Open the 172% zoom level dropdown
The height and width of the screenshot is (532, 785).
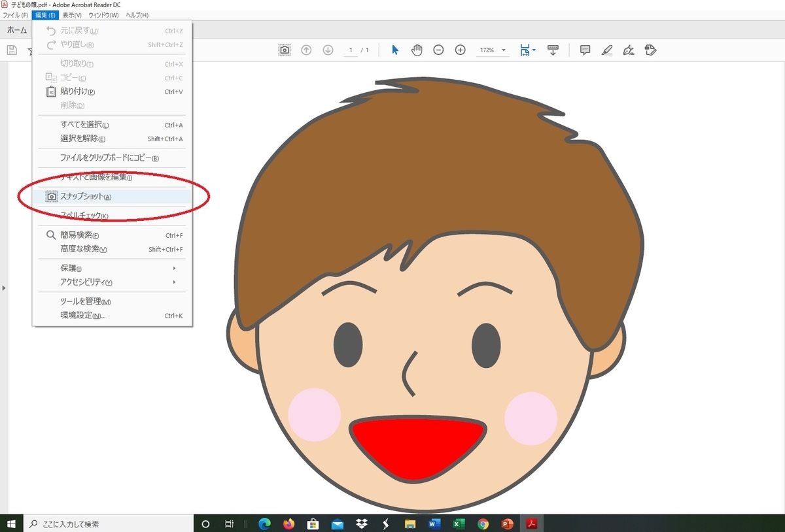point(504,50)
